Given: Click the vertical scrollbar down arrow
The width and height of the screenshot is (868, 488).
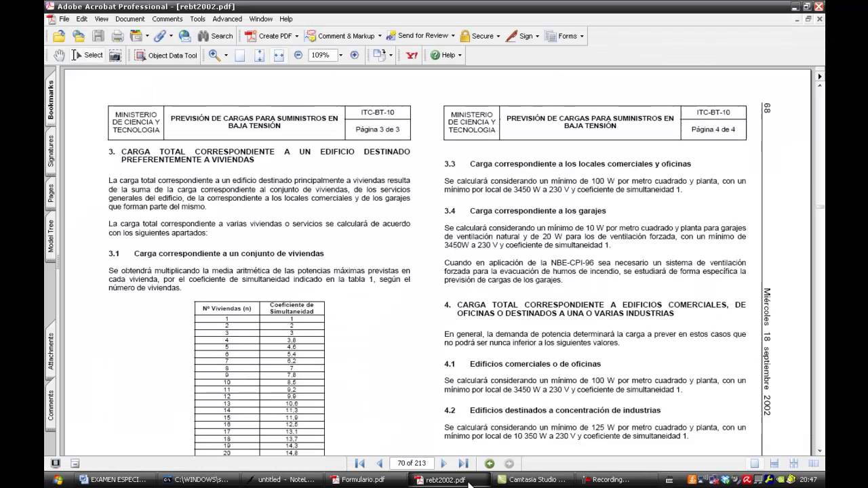Looking at the screenshot, I should click(x=820, y=451).
